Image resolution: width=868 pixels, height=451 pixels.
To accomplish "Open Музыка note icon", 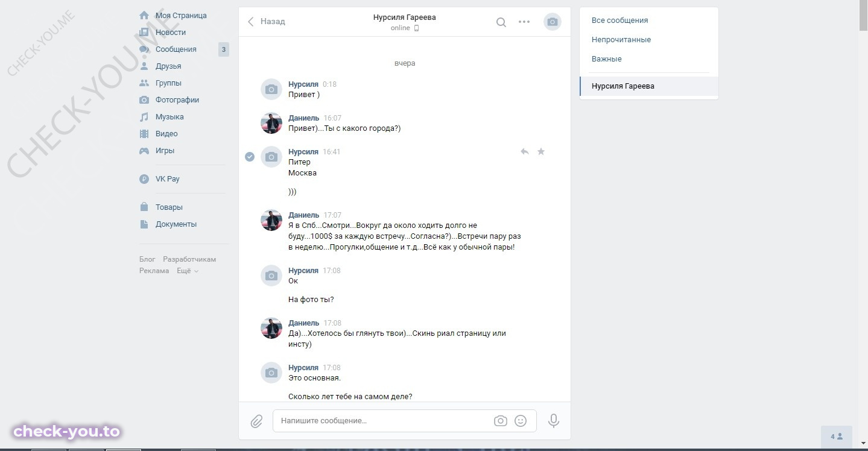I will tap(144, 116).
